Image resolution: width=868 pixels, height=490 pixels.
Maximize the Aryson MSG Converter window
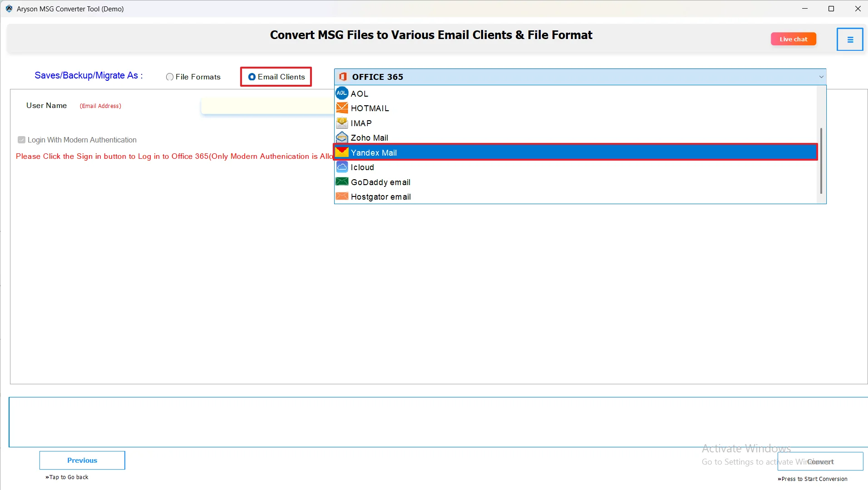coord(831,9)
